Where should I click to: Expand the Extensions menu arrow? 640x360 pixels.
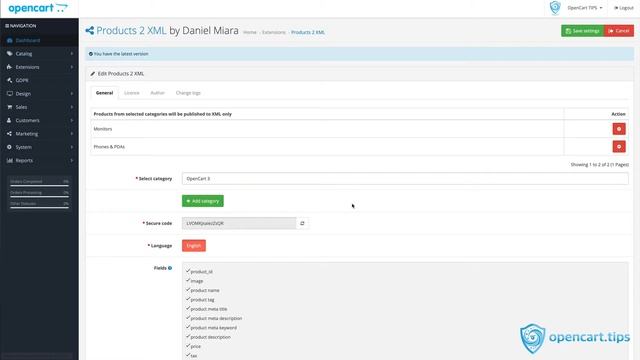coord(72,67)
